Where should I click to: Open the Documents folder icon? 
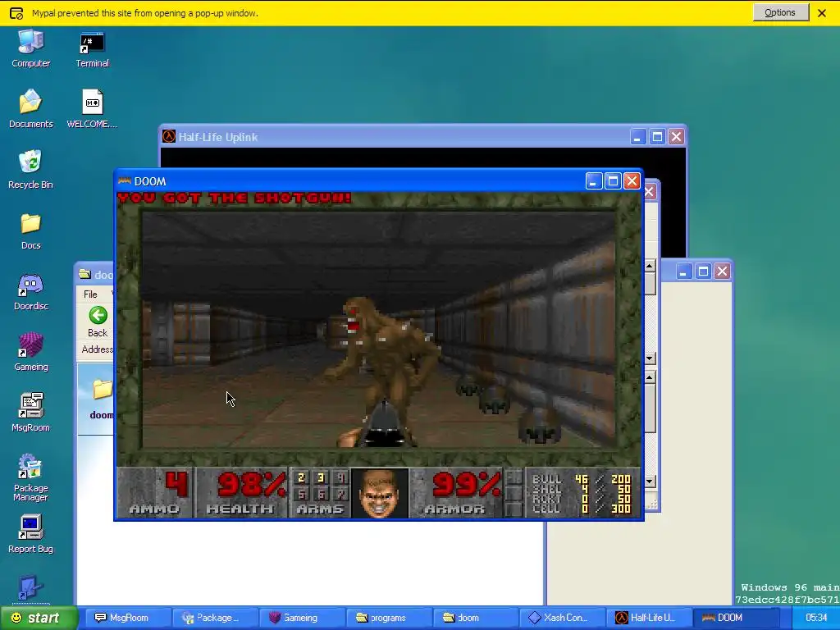pyautogui.click(x=30, y=109)
